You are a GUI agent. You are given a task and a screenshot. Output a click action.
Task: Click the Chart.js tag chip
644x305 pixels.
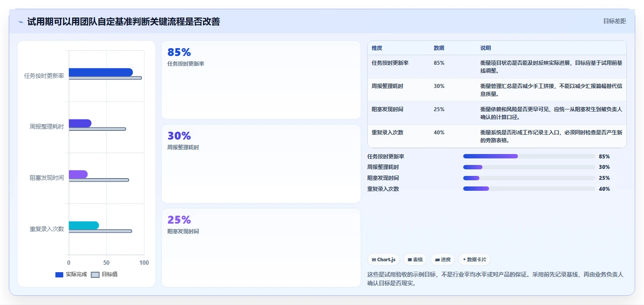click(384, 259)
